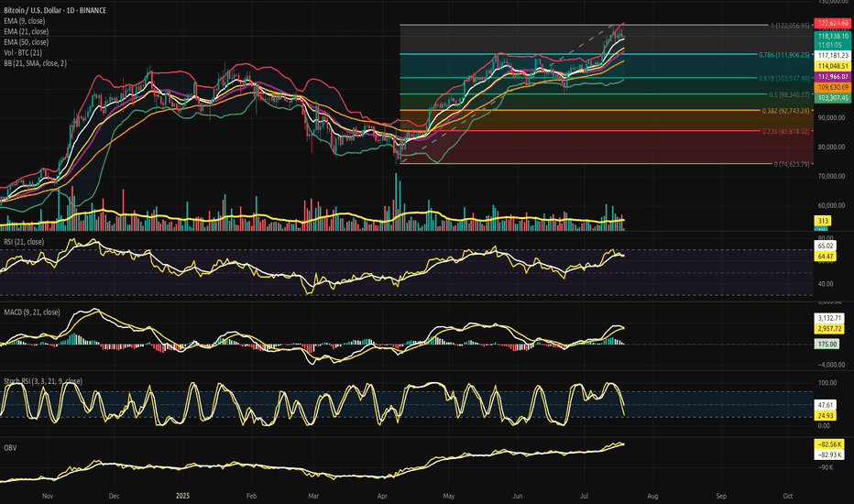Click the 3,132.71 MACD value tag

(x=829, y=318)
